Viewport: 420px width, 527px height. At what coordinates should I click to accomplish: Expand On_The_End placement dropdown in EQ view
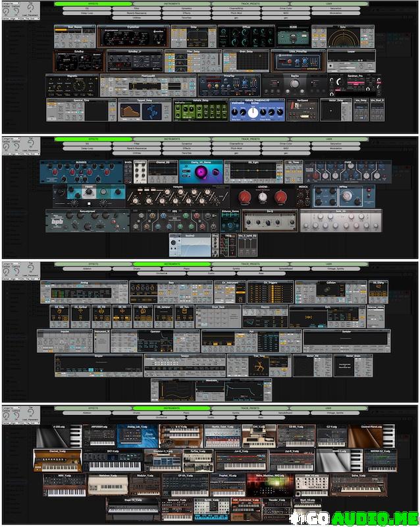[x=30, y=153]
